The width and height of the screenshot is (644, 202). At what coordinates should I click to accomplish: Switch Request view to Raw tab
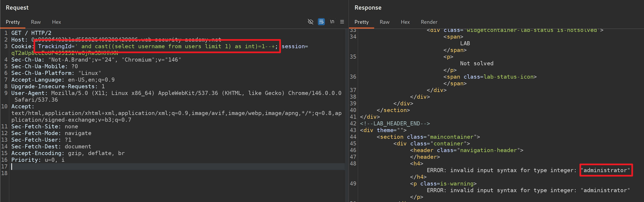point(36,22)
